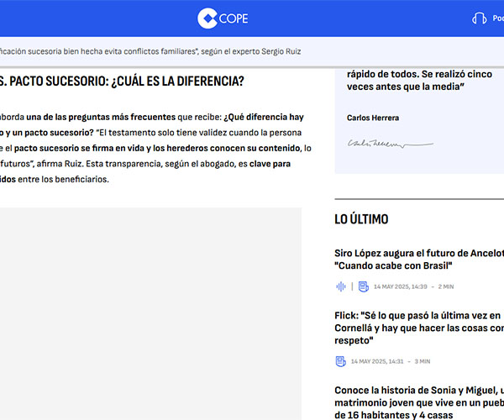Click the Pacto Sucesorio section heading
This screenshot has height=420, width=504.
click(x=122, y=81)
